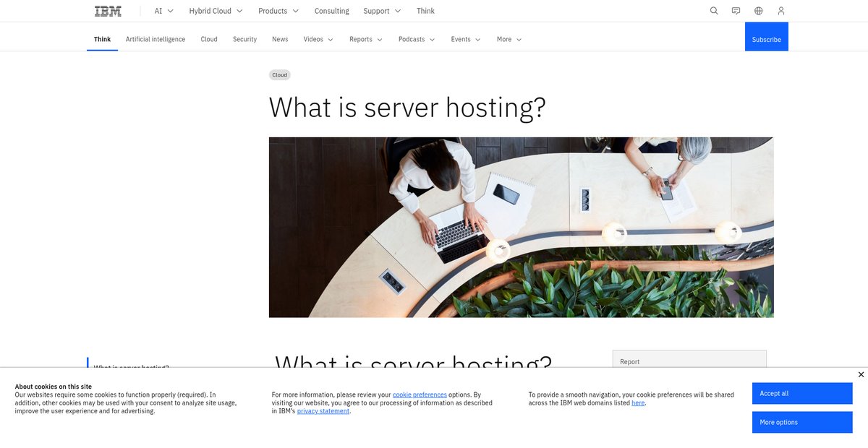Open the cookie preferences link

pyautogui.click(x=420, y=395)
